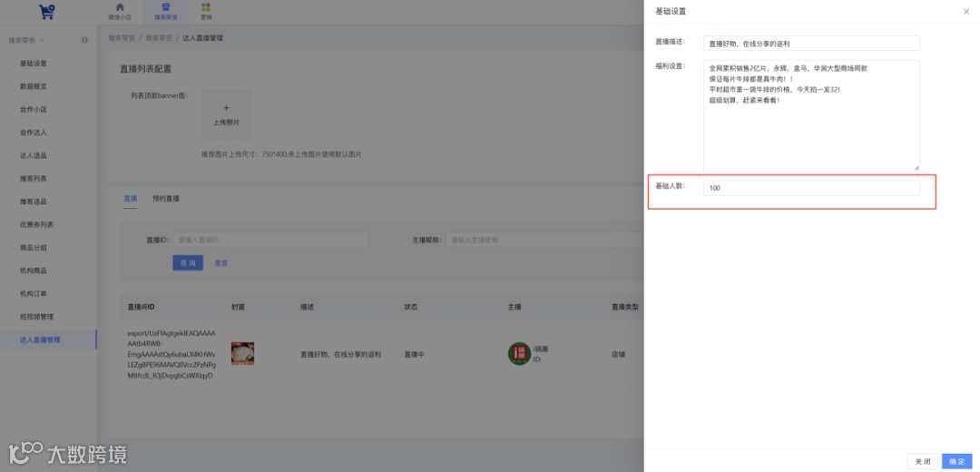980x472 pixels.
Task: Click the blue 确定 button
Action: pos(957,461)
